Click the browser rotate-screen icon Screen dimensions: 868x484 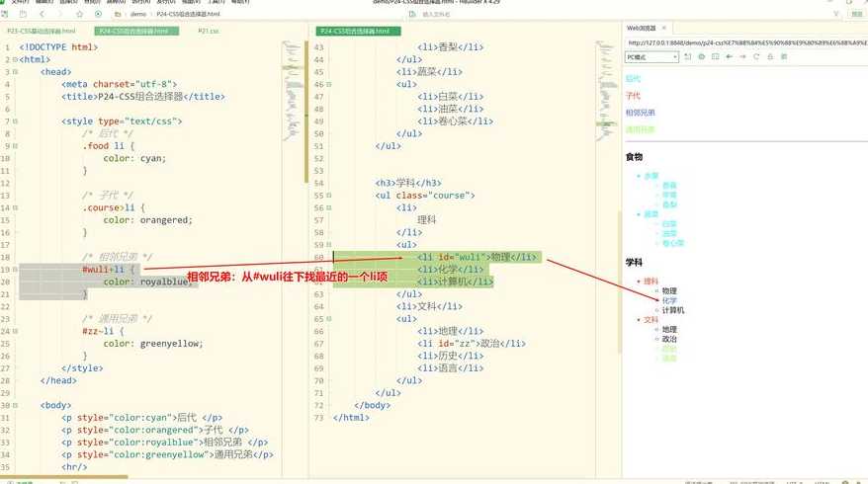tap(687, 57)
